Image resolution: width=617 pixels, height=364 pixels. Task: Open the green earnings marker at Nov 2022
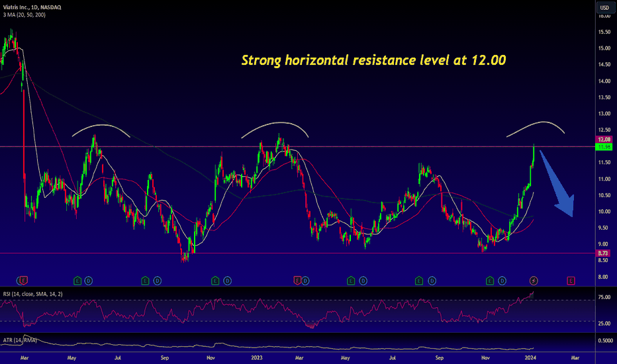[215, 281]
